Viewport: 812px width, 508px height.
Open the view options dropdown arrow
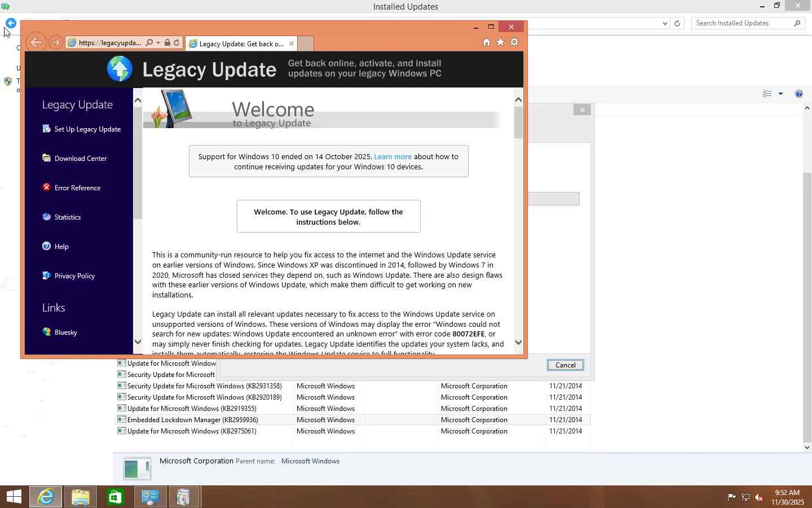780,94
